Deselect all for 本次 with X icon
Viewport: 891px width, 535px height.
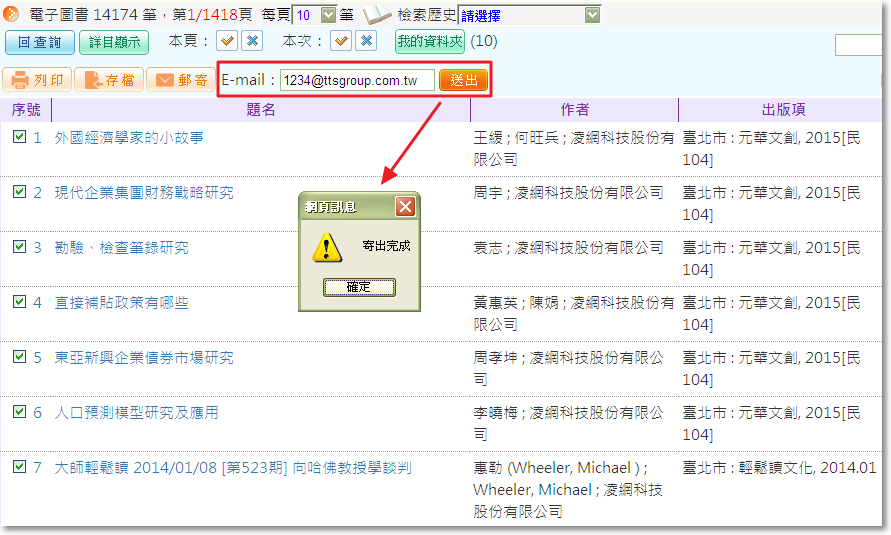(x=366, y=41)
